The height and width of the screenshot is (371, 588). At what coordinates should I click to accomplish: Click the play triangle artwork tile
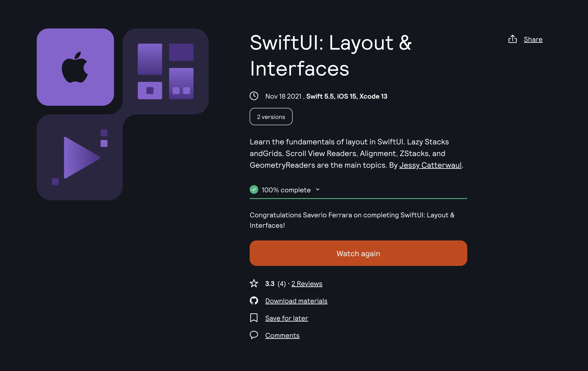point(80,157)
